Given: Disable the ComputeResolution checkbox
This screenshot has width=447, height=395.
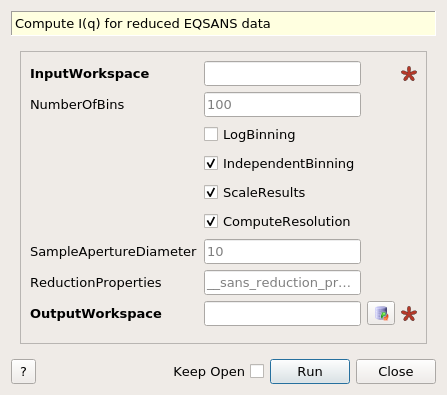Looking at the screenshot, I should pyautogui.click(x=211, y=221).
